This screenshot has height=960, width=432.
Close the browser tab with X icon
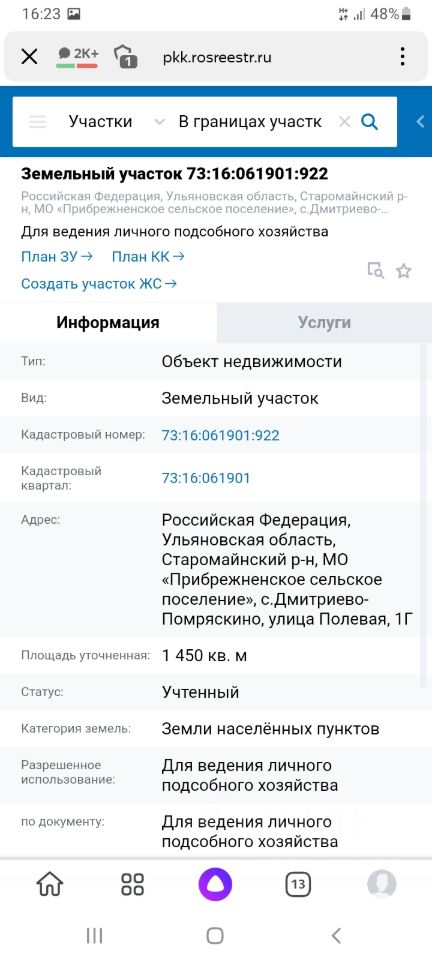[29, 57]
